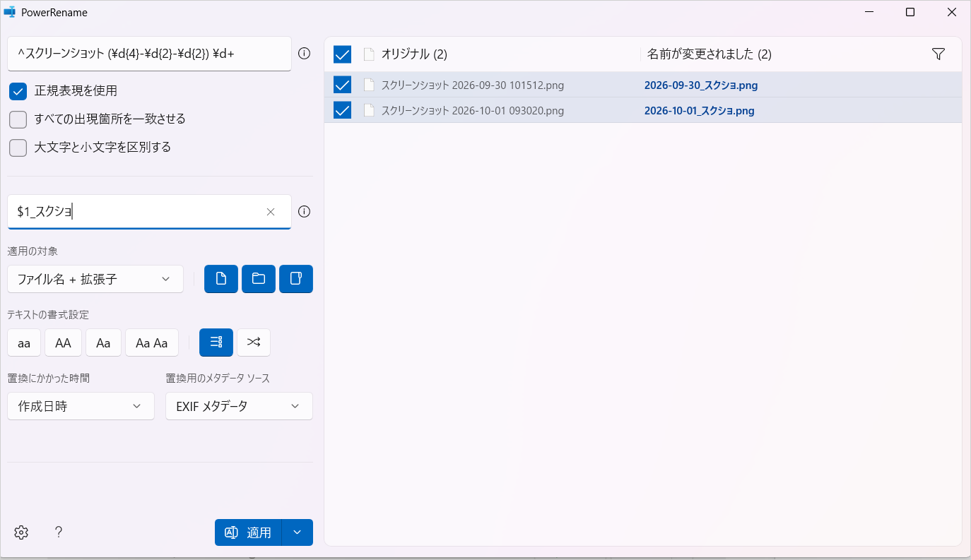971x560 pixels.
Task: Click the 名前が変更されました (2) column header
Action: 710,54
